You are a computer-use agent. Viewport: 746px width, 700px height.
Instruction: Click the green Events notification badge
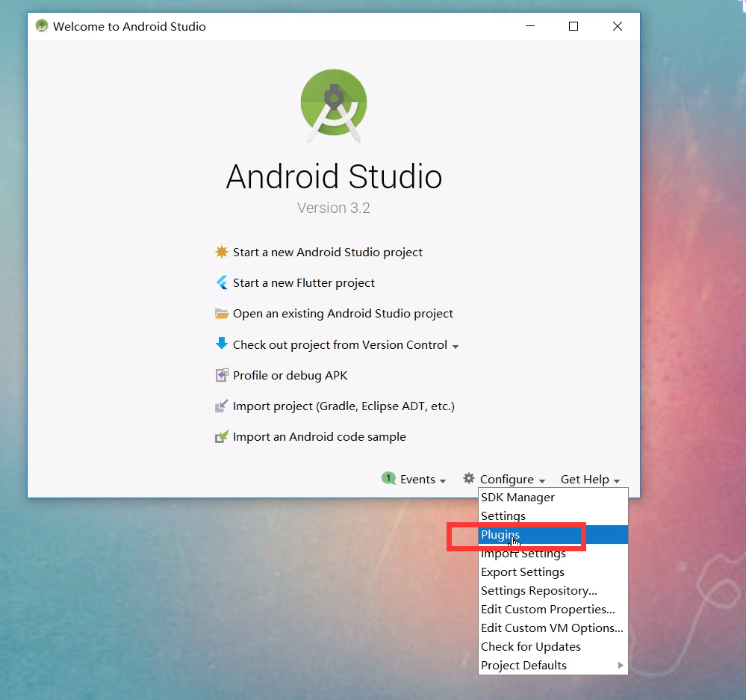click(x=389, y=478)
